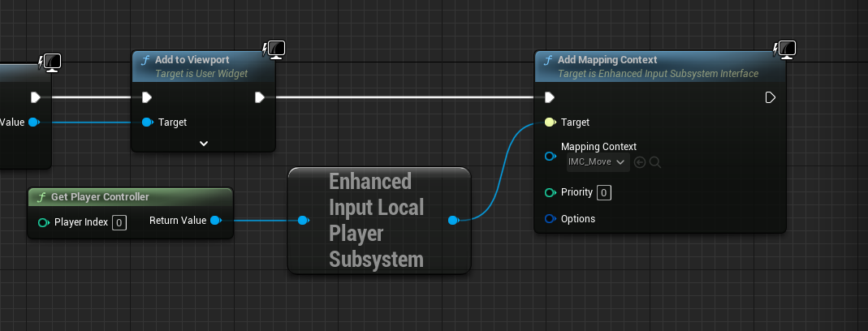Screen dimensions: 868x331
Task: Click the use-selected-asset arrow beside IMC_Move
Action: coord(640,162)
